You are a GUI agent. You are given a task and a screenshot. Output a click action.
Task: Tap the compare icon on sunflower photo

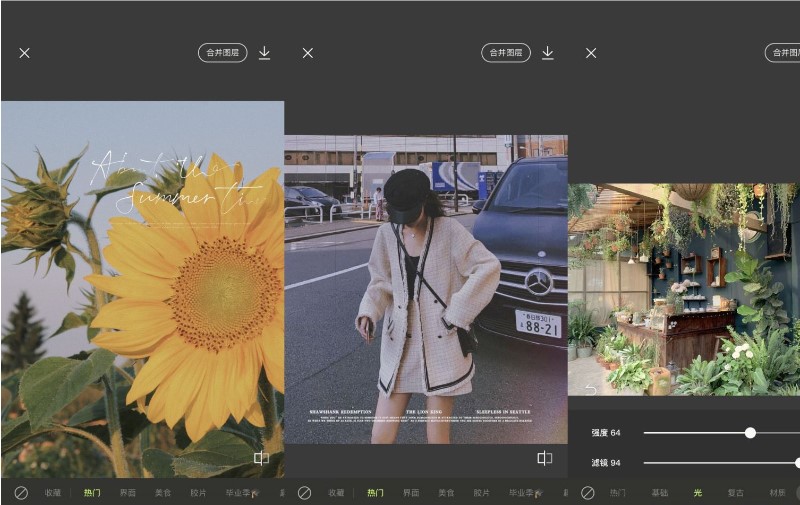pyautogui.click(x=261, y=458)
